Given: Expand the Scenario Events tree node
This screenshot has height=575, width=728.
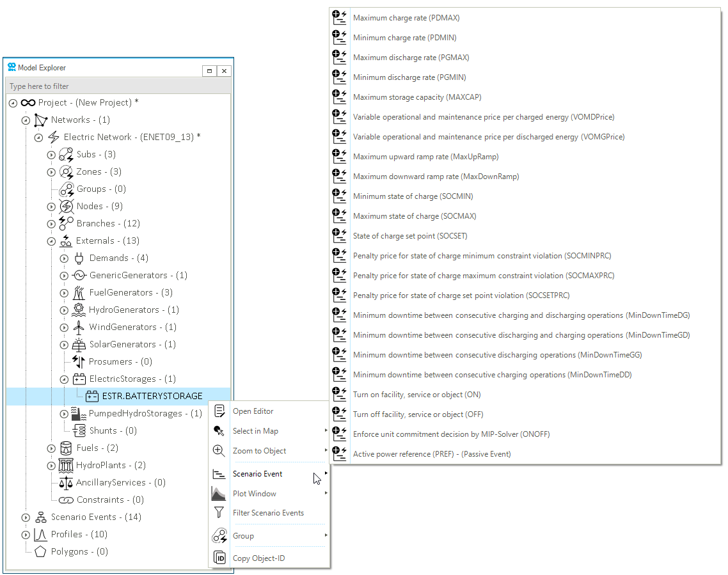Looking at the screenshot, I should [x=26, y=517].
